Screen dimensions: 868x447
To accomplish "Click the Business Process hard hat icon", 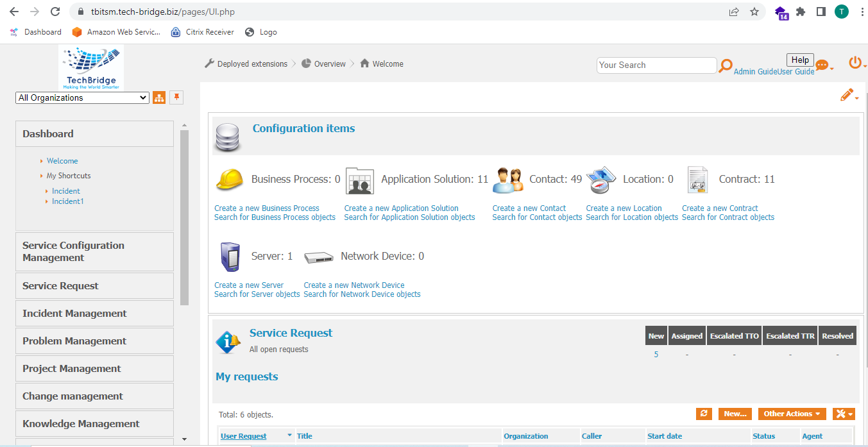I will coord(229,180).
